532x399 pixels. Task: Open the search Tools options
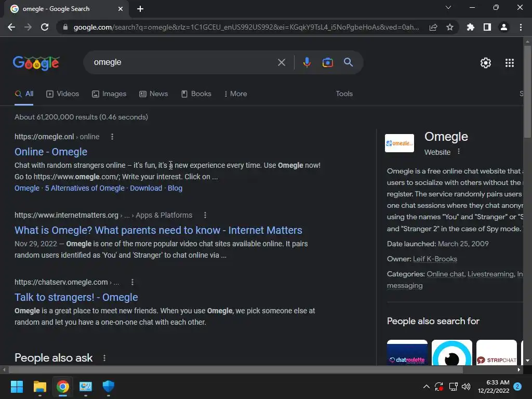click(x=344, y=94)
